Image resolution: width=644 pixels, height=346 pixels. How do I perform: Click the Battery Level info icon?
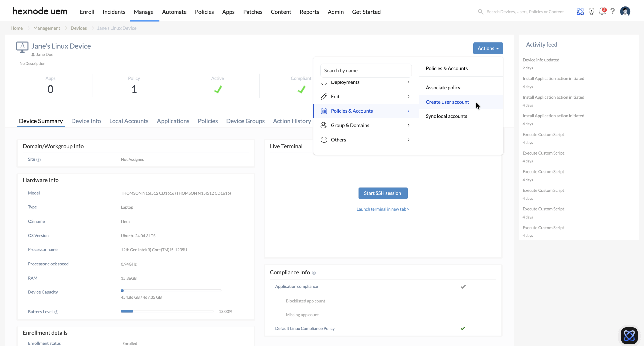pyautogui.click(x=56, y=312)
